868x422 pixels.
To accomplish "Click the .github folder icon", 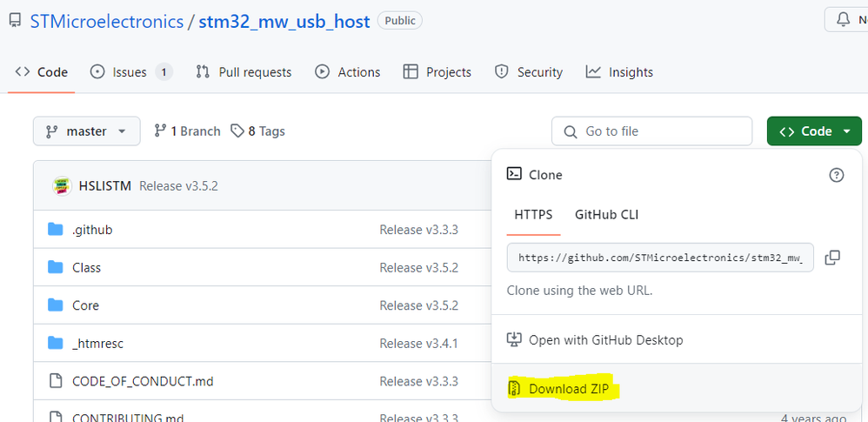I will click(x=56, y=230).
